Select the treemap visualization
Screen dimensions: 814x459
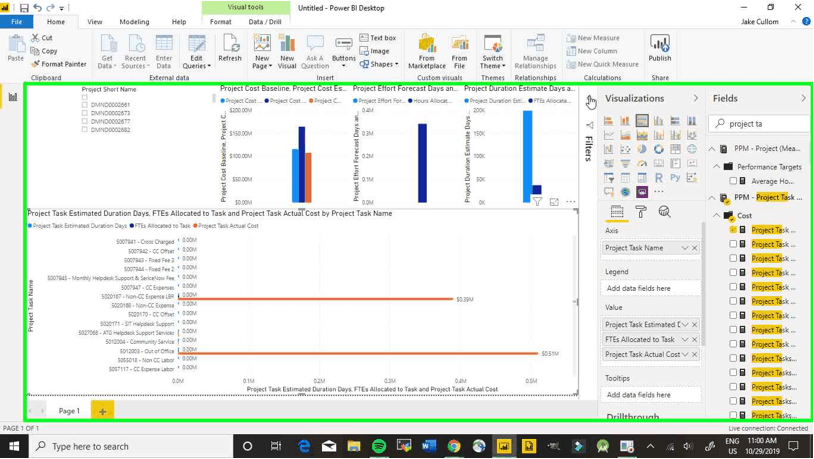[x=675, y=149]
